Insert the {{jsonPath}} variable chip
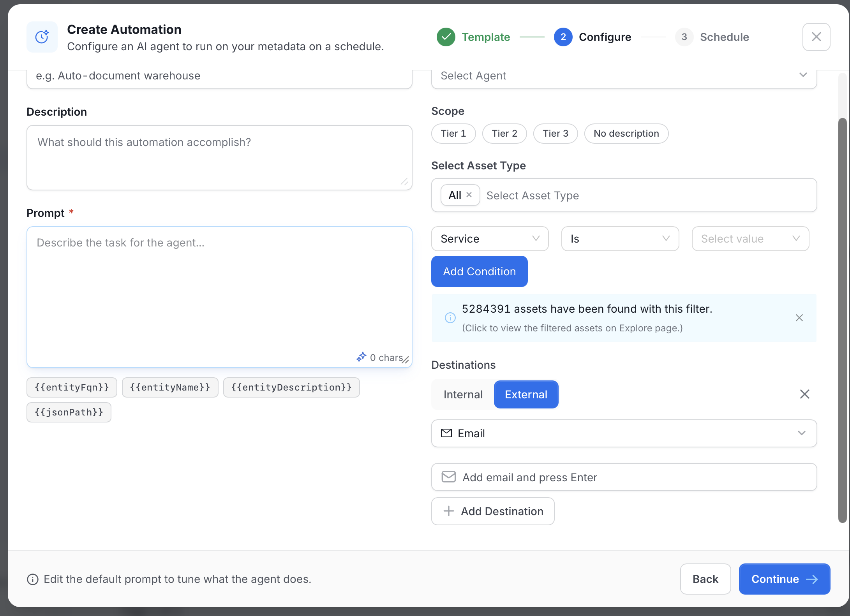 [69, 412]
